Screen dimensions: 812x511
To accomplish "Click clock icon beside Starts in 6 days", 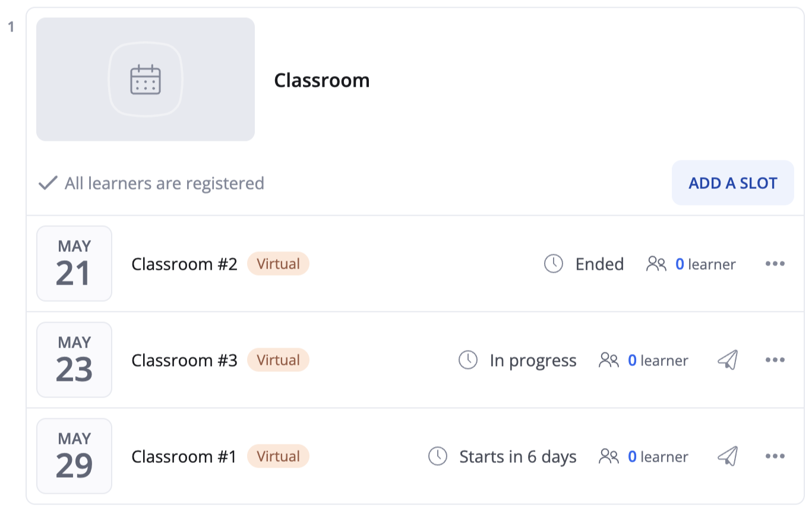I will click(438, 456).
